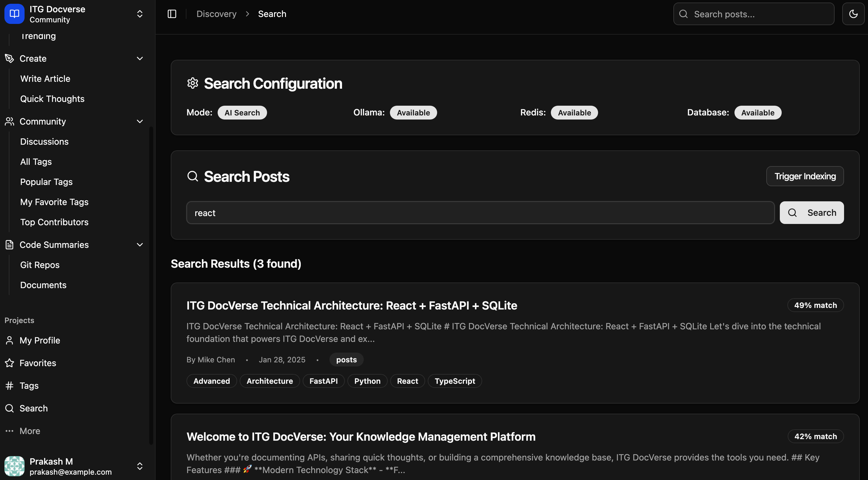Go to Popular Tags in the sidebar
The width and height of the screenshot is (868, 480).
(46, 182)
